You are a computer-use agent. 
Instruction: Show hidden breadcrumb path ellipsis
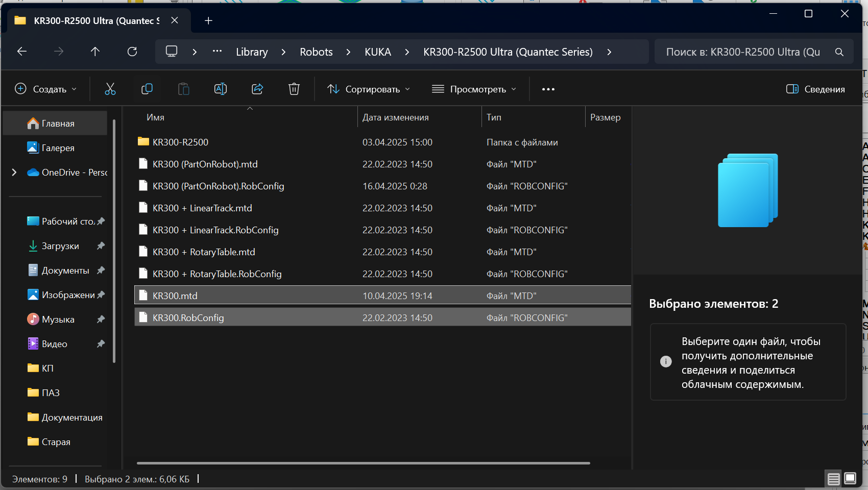(x=217, y=51)
